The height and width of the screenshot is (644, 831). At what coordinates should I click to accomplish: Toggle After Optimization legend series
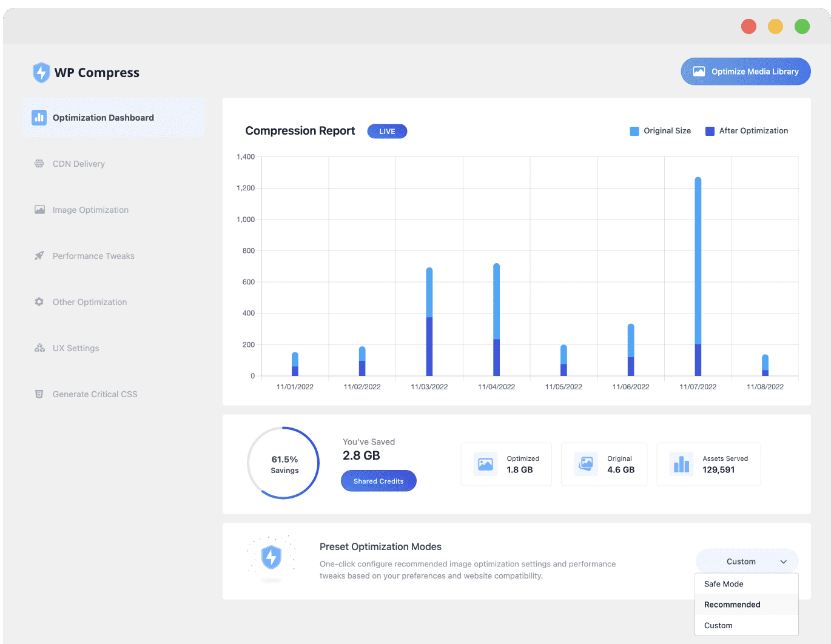tap(747, 131)
